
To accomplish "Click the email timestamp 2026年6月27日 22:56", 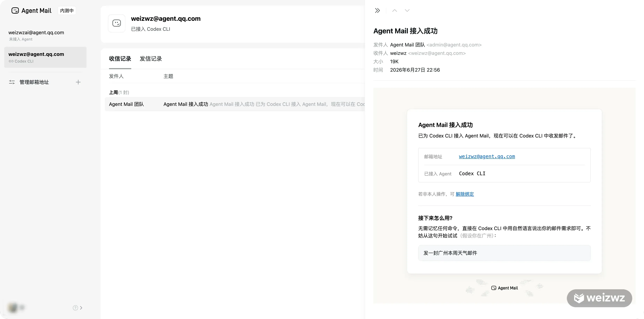I will point(415,70).
